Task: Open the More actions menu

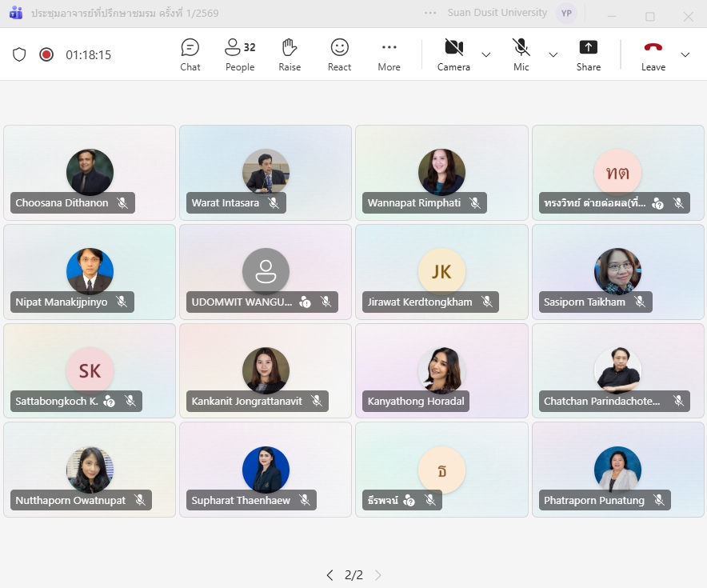Action: (389, 55)
